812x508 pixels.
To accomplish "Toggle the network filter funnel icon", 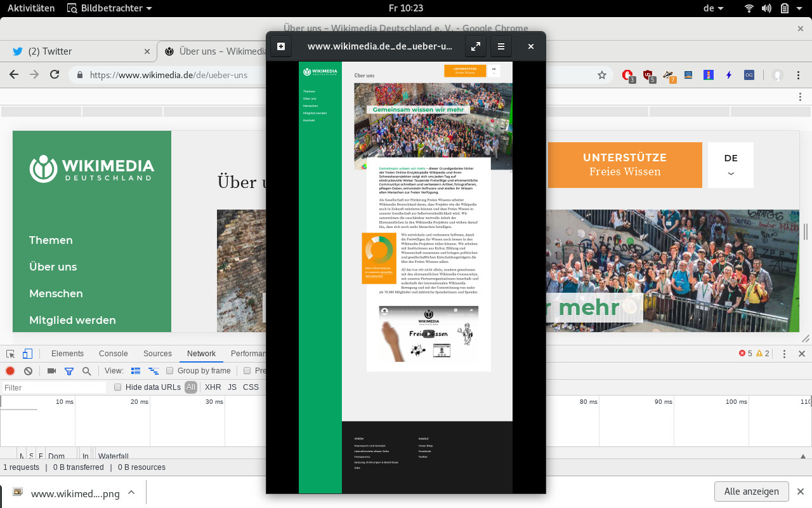I will [69, 371].
